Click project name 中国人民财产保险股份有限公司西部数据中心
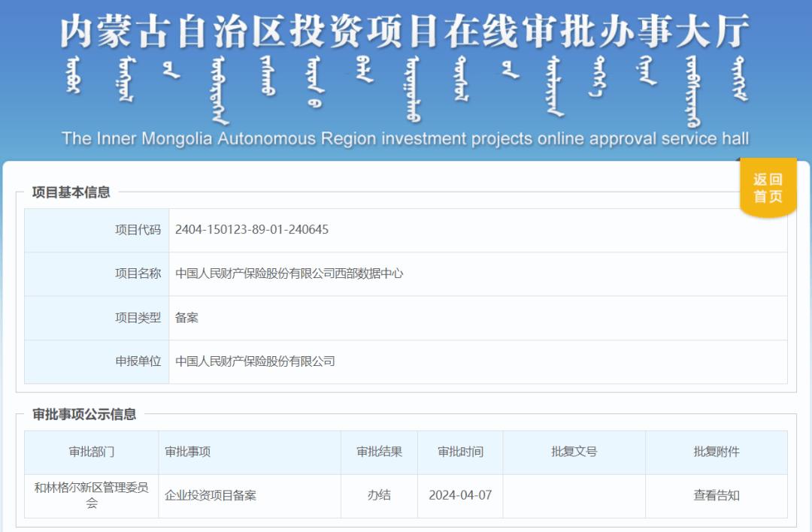 (x=289, y=274)
